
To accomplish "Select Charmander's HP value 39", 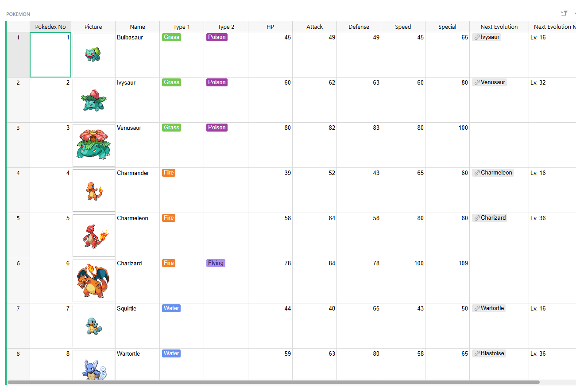I will 270,190.
